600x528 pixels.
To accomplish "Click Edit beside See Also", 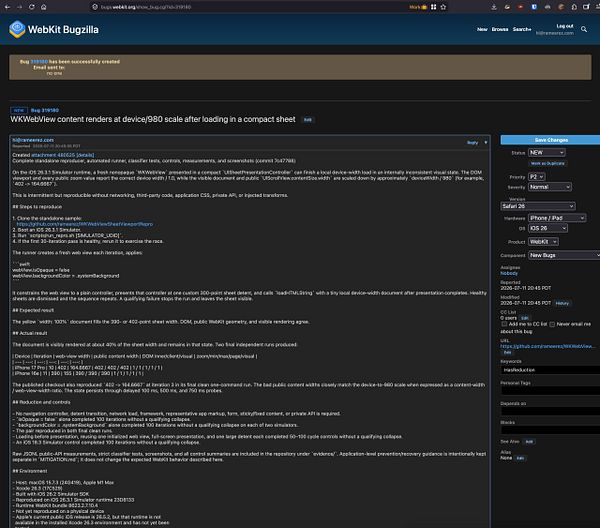I will (x=529, y=442).
